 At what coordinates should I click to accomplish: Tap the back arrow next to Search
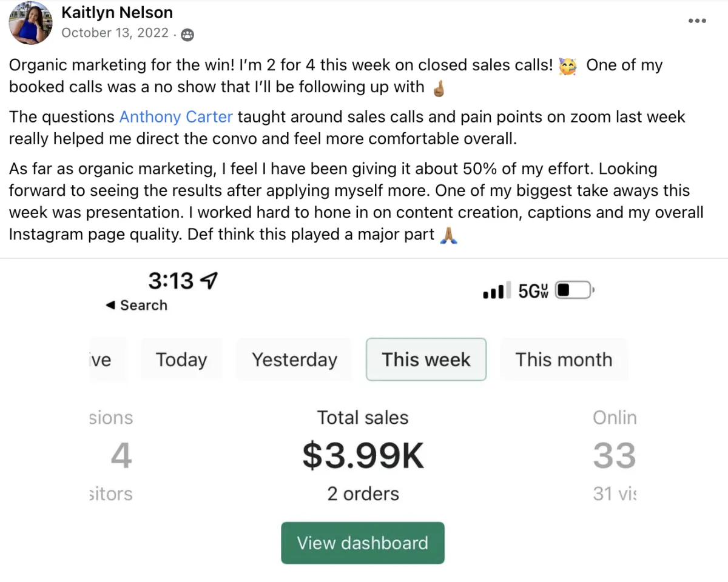point(110,306)
